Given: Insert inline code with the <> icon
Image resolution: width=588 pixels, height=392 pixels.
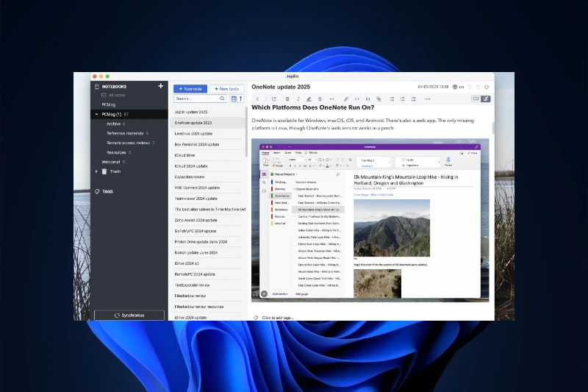Looking at the screenshot, I should pyautogui.click(x=357, y=99).
